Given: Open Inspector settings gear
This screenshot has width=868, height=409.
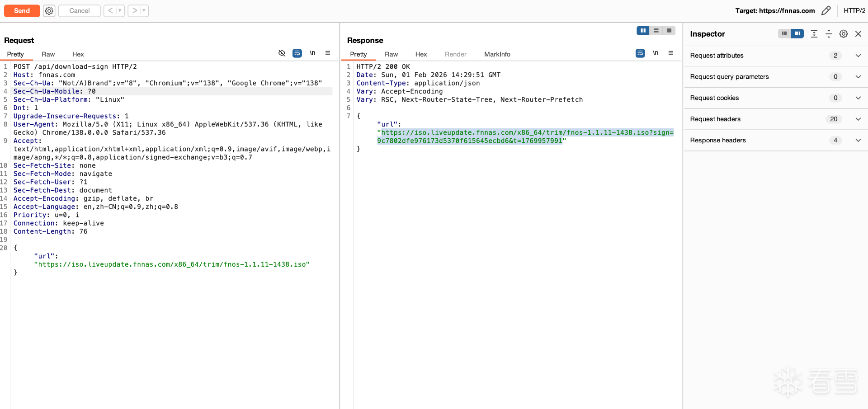Looking at the screenshot, I should (x=843, y=34).
